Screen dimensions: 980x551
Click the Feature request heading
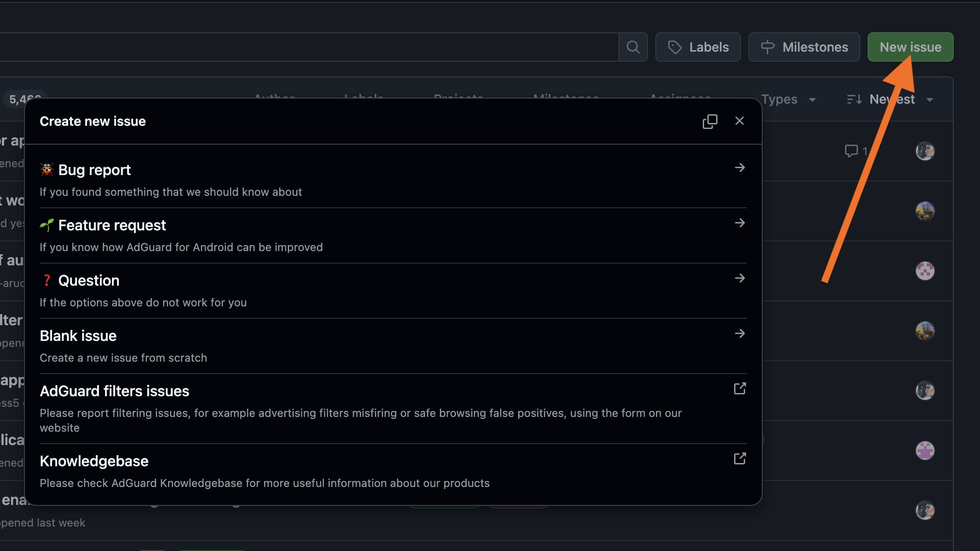click(112, 225)
